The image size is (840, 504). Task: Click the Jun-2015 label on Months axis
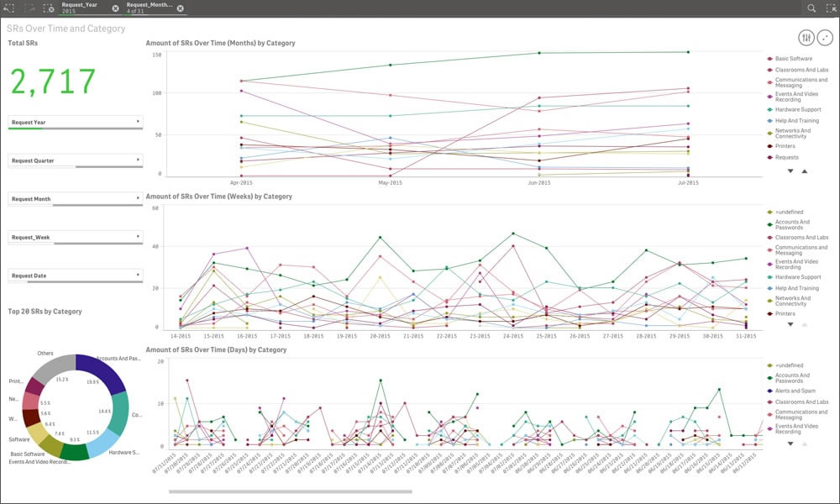click(539, 182)
